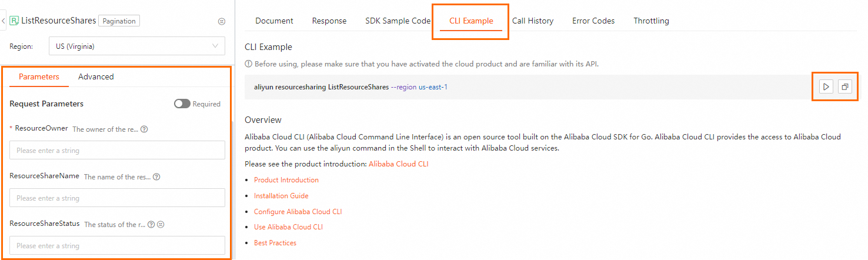Open the SDK Sample Code tab
Viewport: 868px width, 260px height.
pyautogui.click(x=398, y=21)
